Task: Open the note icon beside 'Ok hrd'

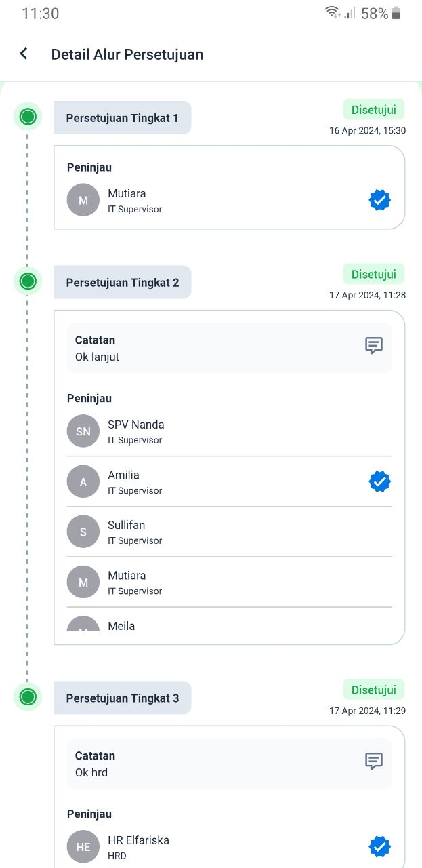Action: (x=373, y=762)
